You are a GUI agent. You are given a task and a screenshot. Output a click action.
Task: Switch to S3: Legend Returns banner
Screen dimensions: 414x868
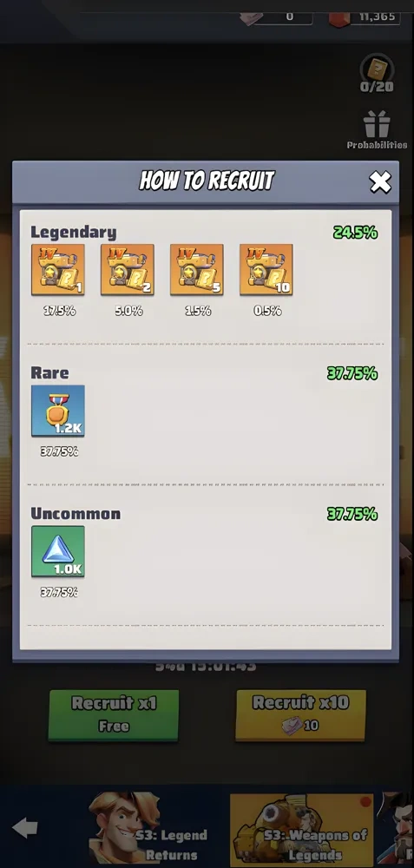(149, 829)
